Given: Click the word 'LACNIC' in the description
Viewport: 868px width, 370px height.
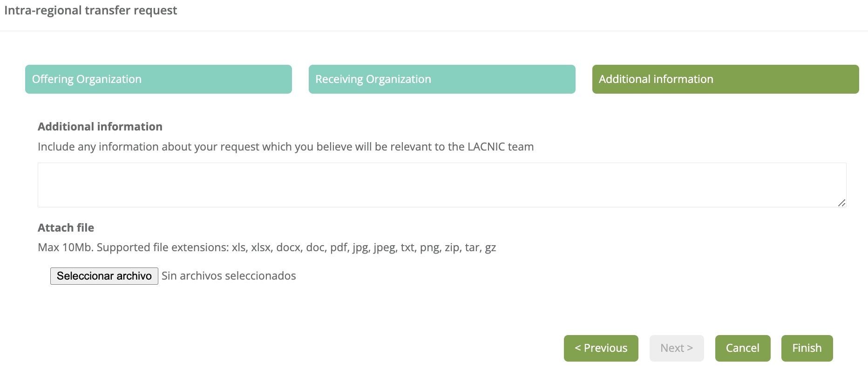Looking at the screenshot, I should point(486,147).
